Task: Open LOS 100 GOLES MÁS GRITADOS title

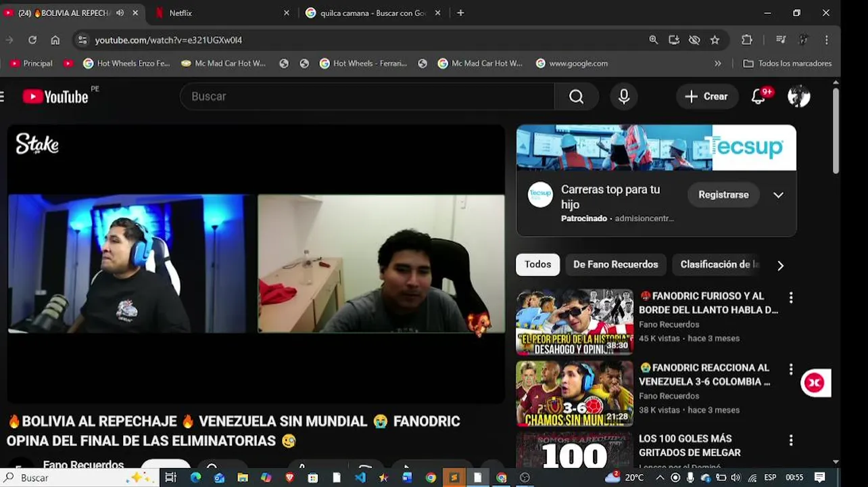Action: [690, 445]
